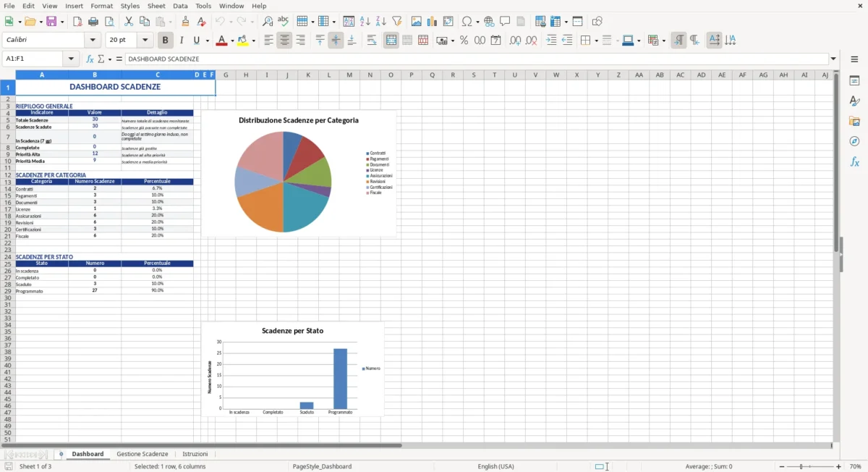This screenshot has height=472, width=868.
Task: Click the Copy icon
Action: (x=145, y=22)
